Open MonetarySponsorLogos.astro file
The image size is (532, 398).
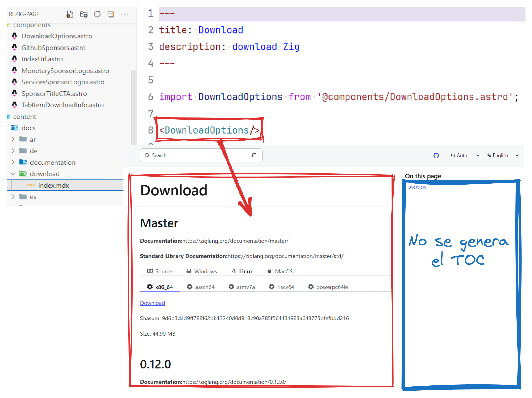coord(65,71)
